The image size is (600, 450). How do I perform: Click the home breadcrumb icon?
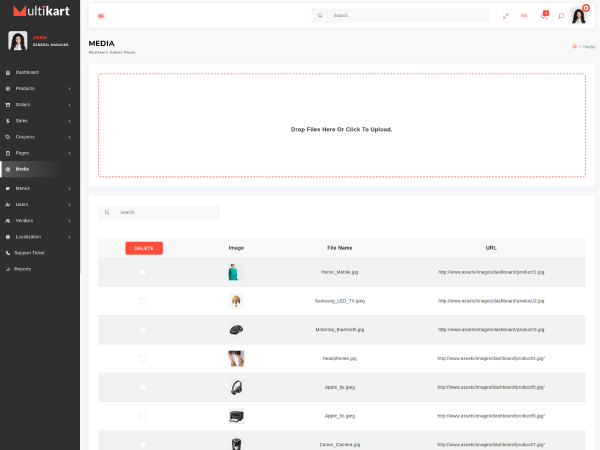(574, 46)
